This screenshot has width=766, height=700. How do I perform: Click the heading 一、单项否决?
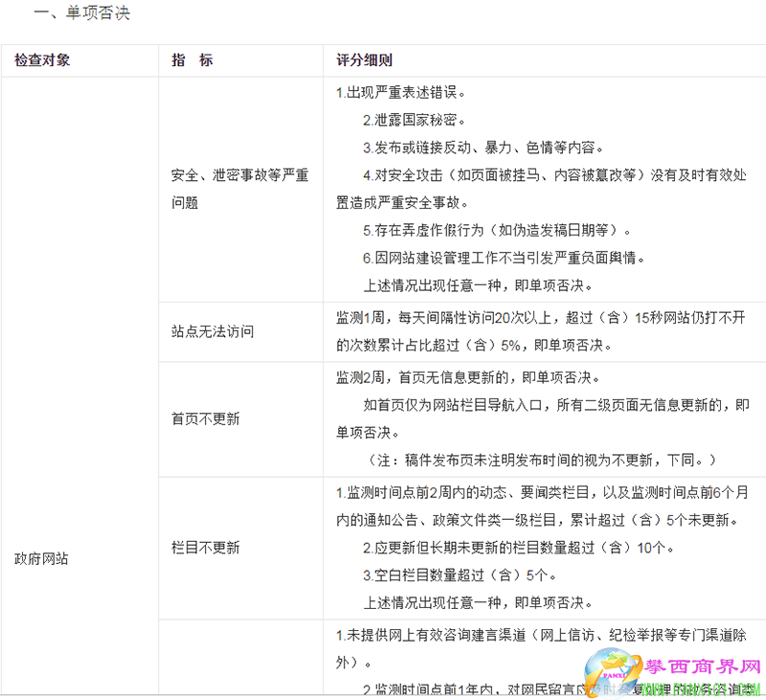(x=81, y=13)
